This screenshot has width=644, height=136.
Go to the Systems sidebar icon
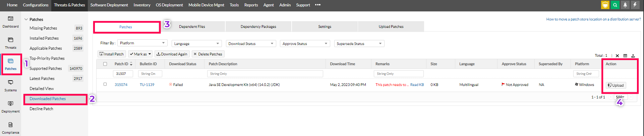pos(10,85)
